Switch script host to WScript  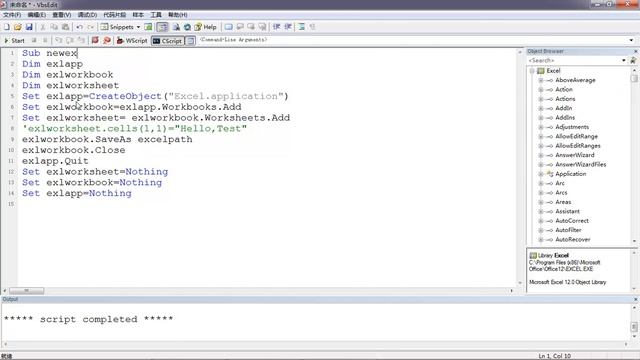132,40
